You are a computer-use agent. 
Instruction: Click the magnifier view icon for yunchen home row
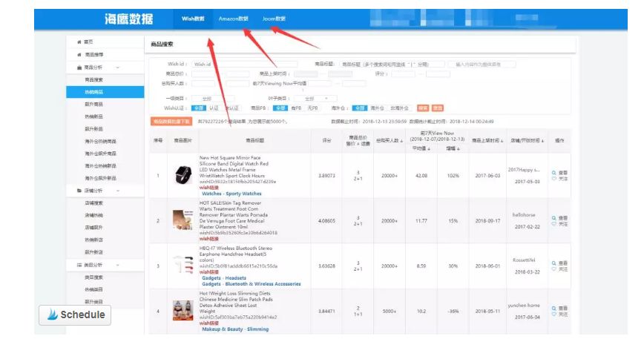coord(553,309)
